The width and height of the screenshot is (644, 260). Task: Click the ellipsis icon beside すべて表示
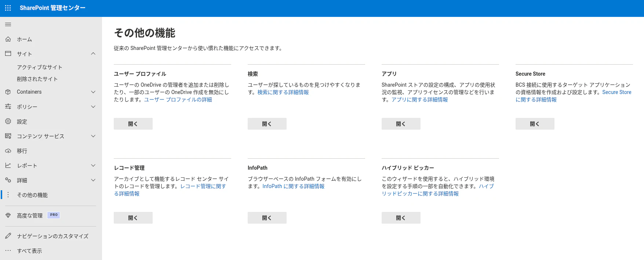pyautogui.click(x=8, y=250)
